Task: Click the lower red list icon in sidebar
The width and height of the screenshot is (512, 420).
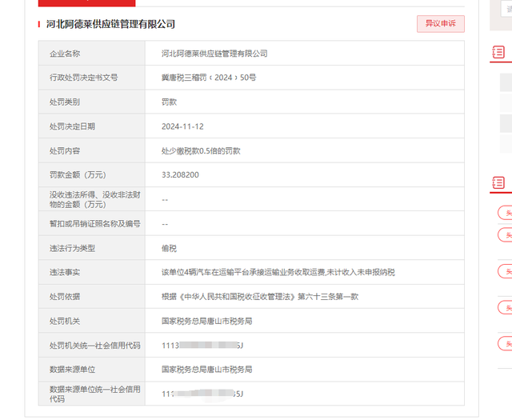Action: coord(498,182)
